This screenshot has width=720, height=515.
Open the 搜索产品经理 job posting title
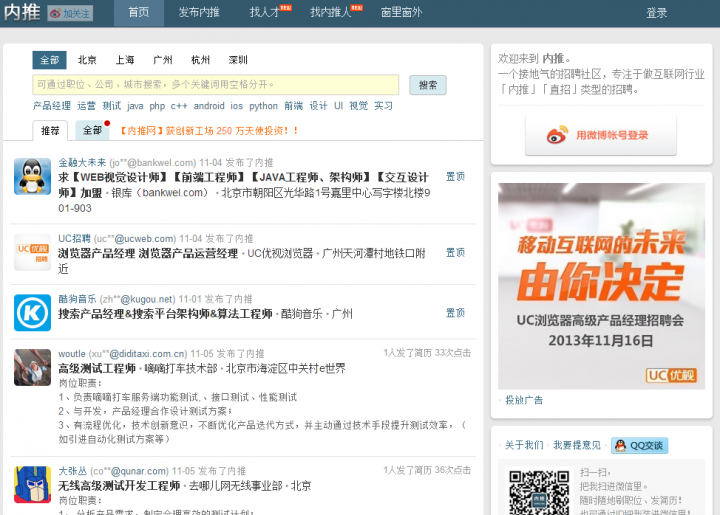[165, 314]
